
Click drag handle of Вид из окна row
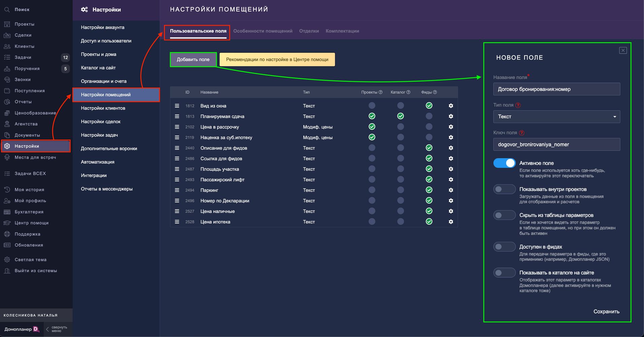click(177, 106)
